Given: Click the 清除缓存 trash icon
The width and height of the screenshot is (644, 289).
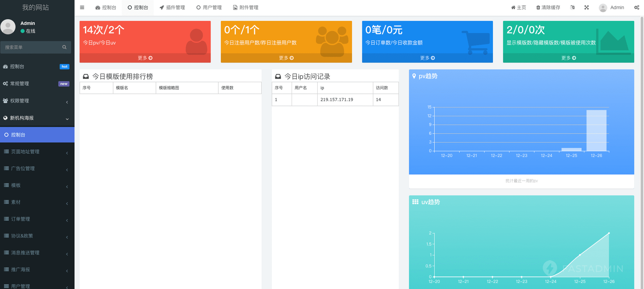Looking at the screenshot, I should click(538, 7).
